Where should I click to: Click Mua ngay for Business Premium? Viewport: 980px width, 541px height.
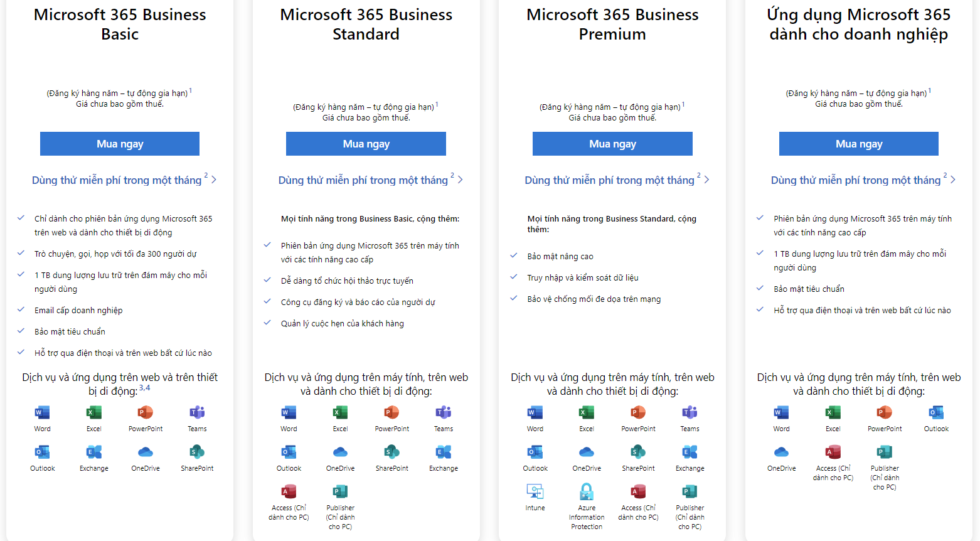click(612, 144)
